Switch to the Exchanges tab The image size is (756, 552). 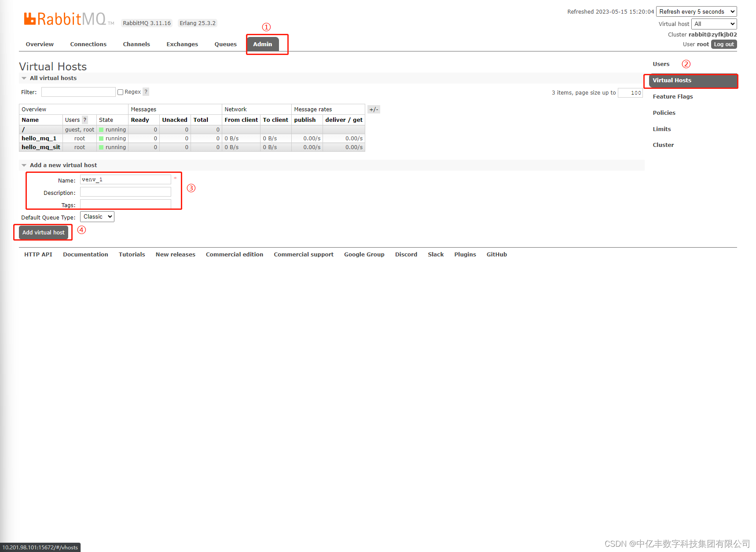182,44
